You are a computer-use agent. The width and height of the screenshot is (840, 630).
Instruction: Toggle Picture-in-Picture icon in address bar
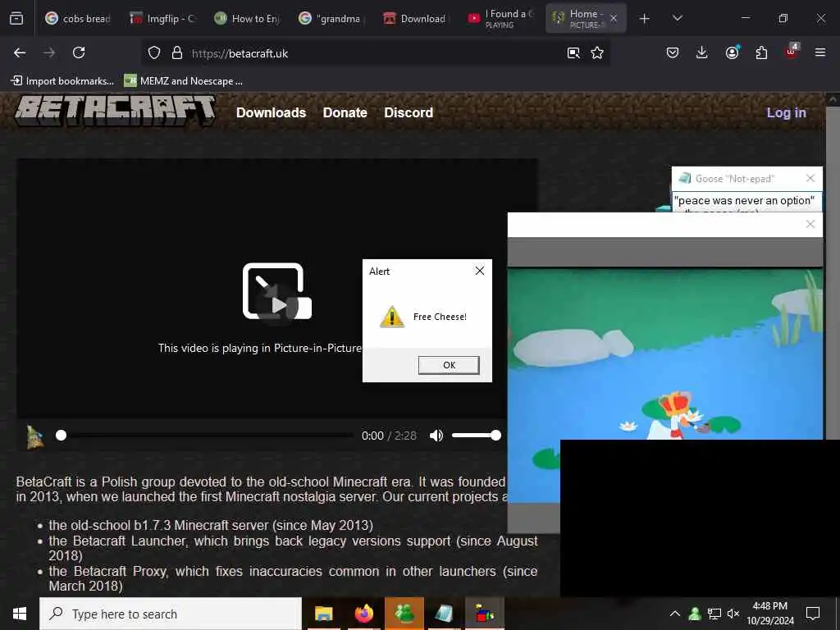pos(573,52)
